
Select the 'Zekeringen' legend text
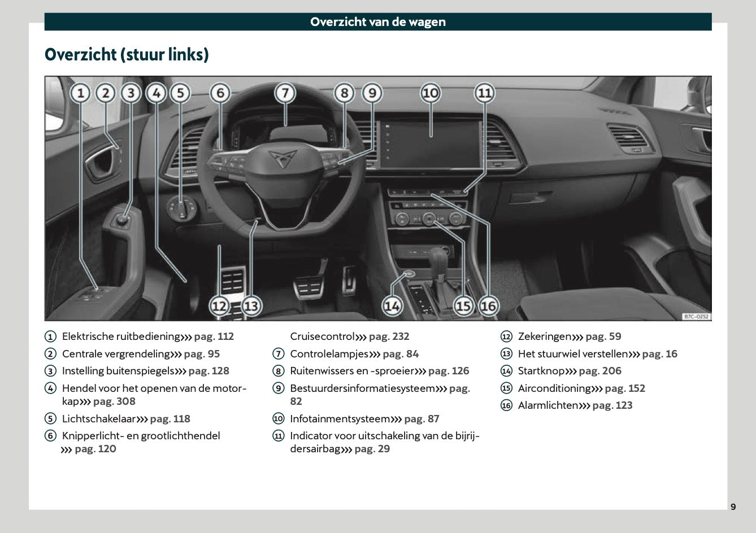545,337
